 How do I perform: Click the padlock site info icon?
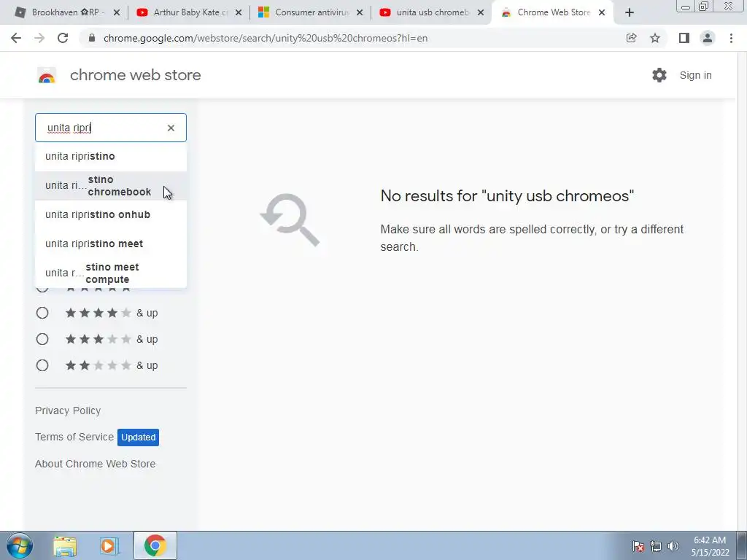pyautogui.click(x=92, y=38)
